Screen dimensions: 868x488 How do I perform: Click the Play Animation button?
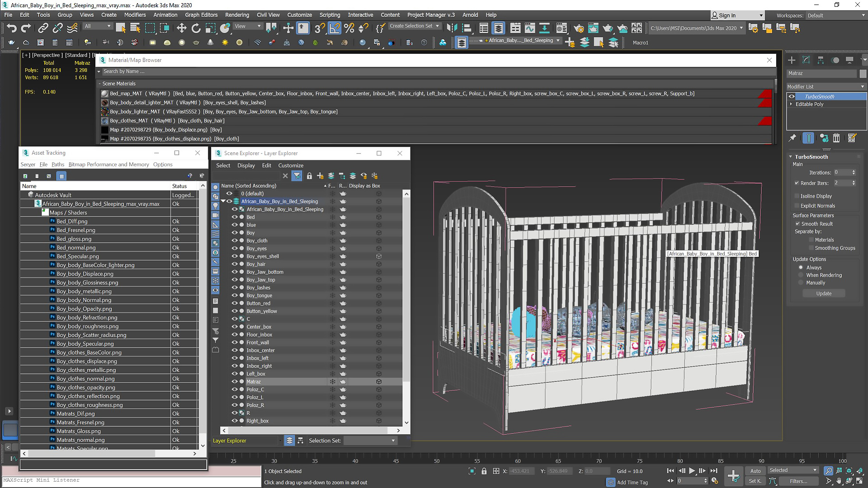click(692, 471)
